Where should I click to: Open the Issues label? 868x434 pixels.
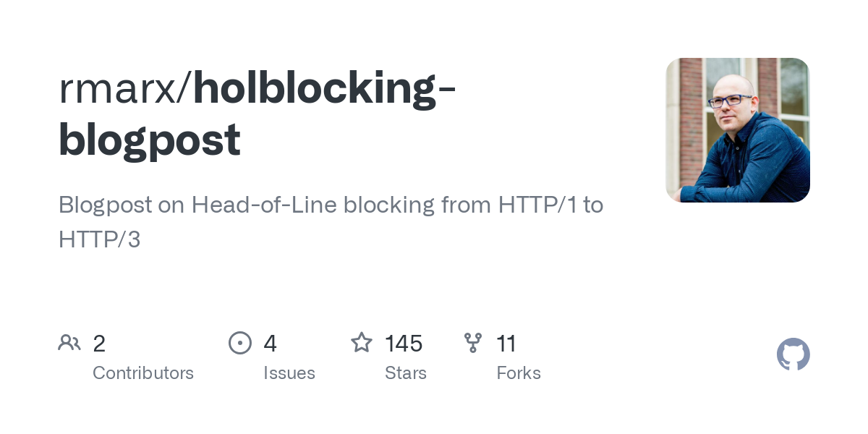point(289,373)
